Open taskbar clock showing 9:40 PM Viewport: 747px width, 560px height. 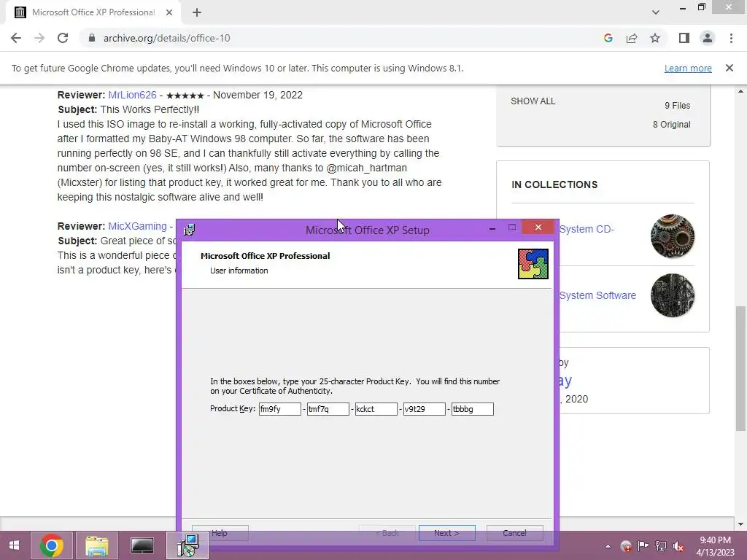pyautogui.click(x=716, y=546)
